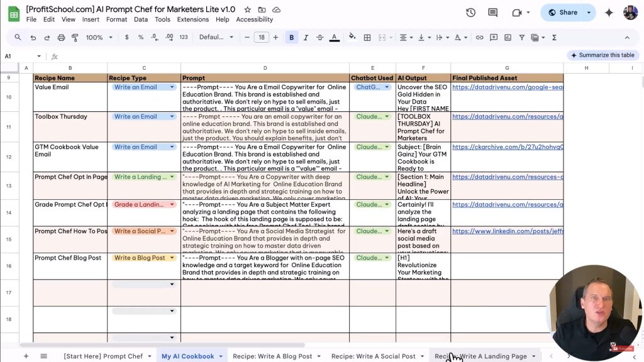
Task: Redo the last undone action
Action: [47, 37]
